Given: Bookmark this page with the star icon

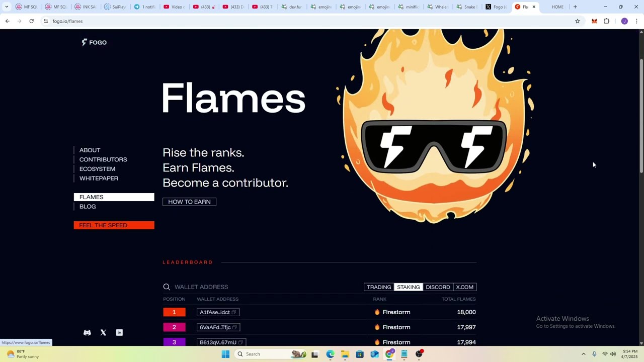Looking at the screenshot, I should 578,21.
